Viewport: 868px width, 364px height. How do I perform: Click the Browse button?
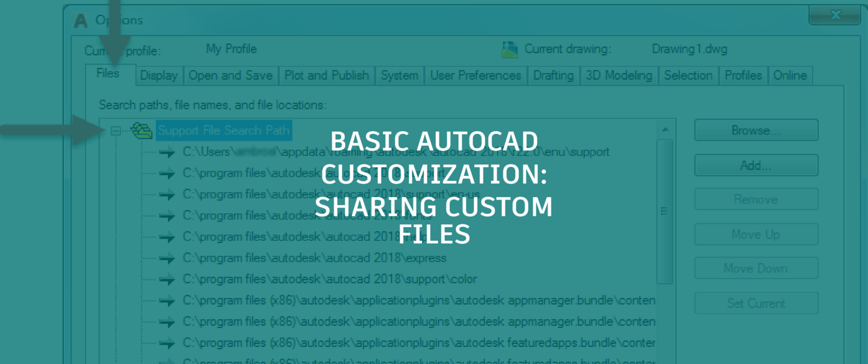pyautogui.click(x=756, y=130)
